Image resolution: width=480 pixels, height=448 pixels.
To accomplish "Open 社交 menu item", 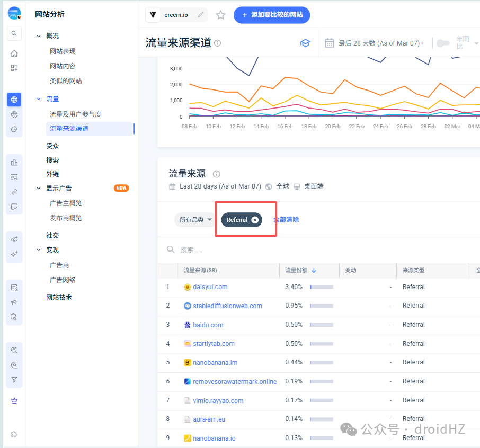I will tap(52, 235).
